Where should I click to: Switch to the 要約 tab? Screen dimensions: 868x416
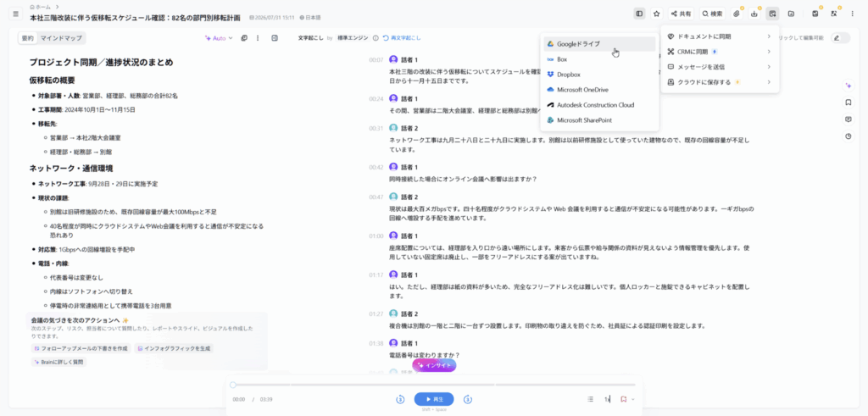27,38
